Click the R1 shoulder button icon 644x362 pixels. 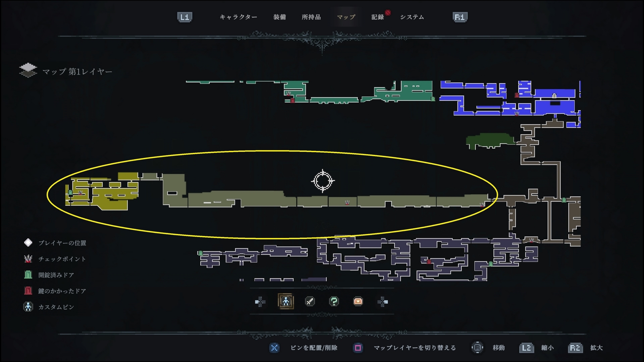tap(460, 17)
